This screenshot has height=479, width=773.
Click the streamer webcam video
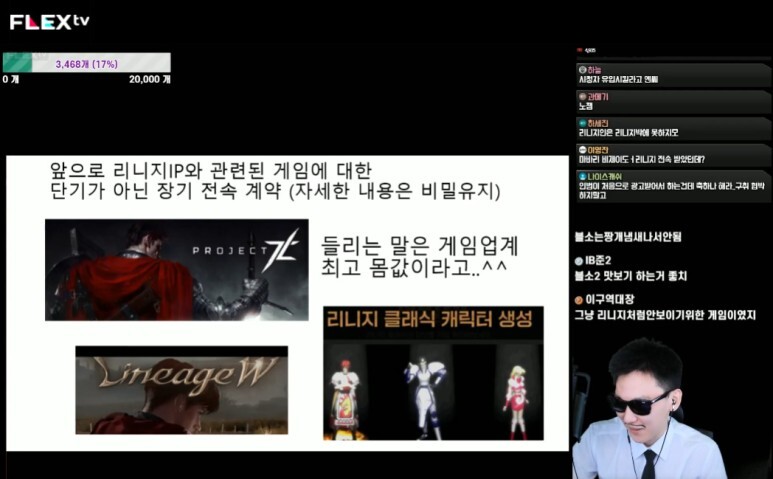coord(648,409)
